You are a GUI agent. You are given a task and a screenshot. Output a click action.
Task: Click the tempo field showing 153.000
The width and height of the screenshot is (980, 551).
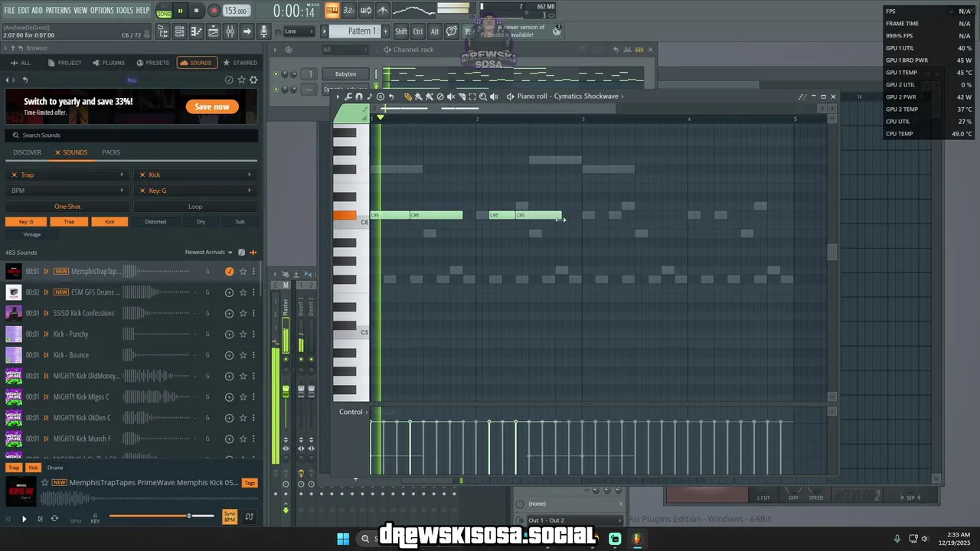237,11
